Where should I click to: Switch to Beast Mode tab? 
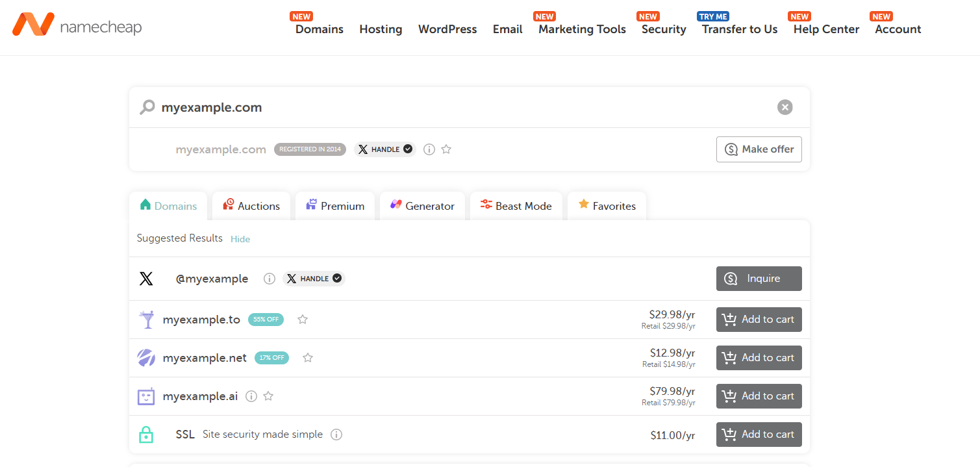coord(516,206)
